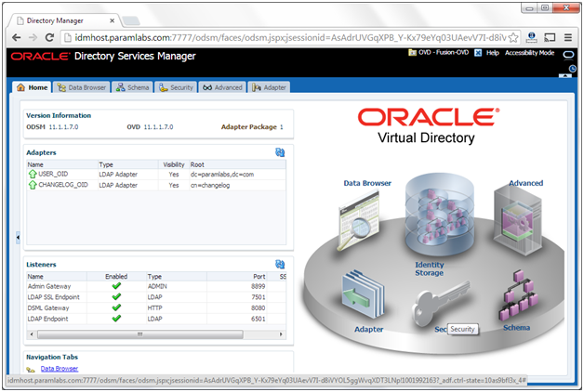Open the Schema tab
The image size is (584, 392).
point(132,87)
